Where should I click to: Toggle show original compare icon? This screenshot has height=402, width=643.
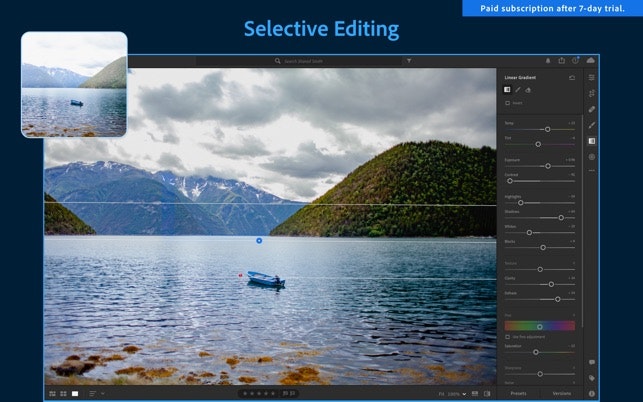click(487, 394)
